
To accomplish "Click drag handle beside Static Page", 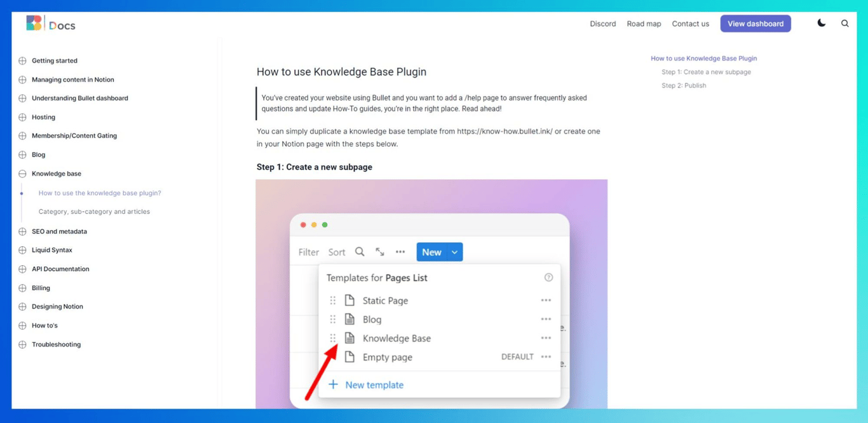I will pos(332,300).
